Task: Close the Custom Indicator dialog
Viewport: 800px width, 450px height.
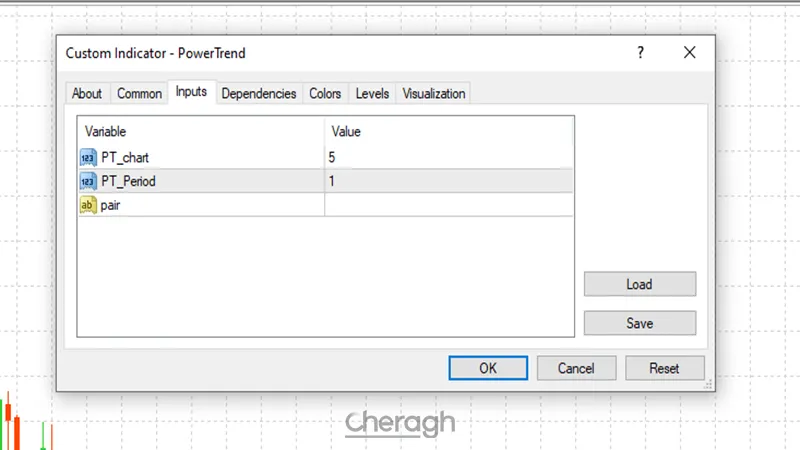Action: (690, 53)
